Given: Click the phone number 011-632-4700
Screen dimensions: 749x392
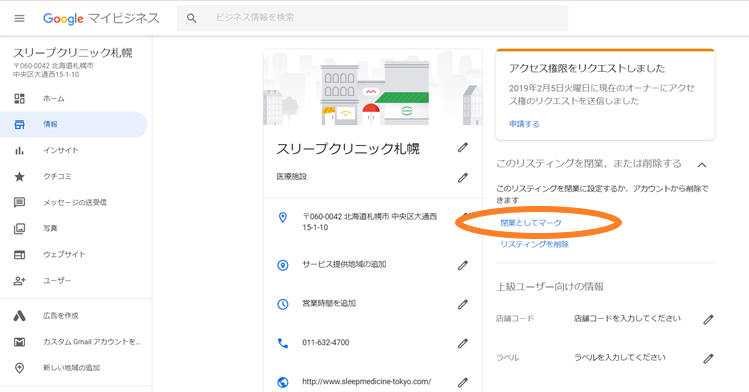Looking at the screenshot, I should [325, 342].
